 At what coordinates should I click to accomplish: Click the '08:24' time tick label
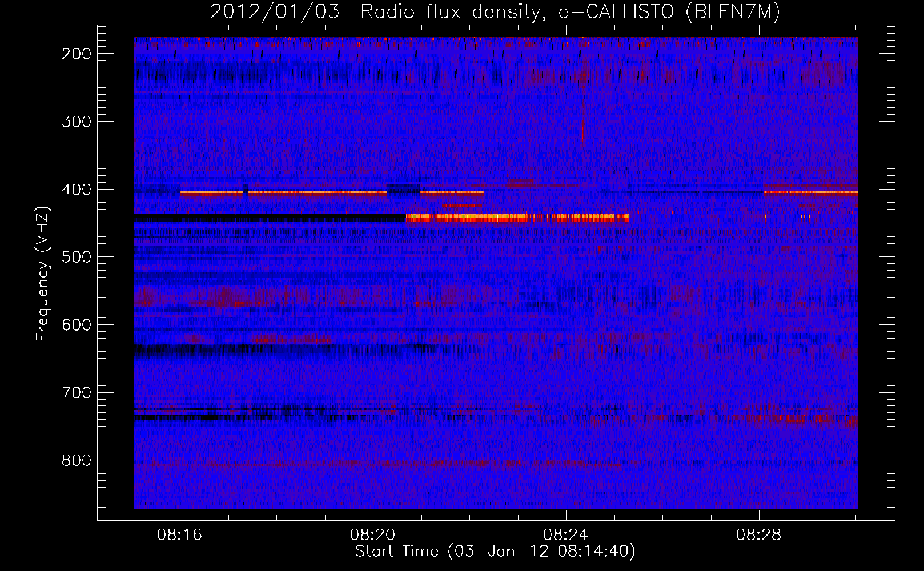[565, 535]
